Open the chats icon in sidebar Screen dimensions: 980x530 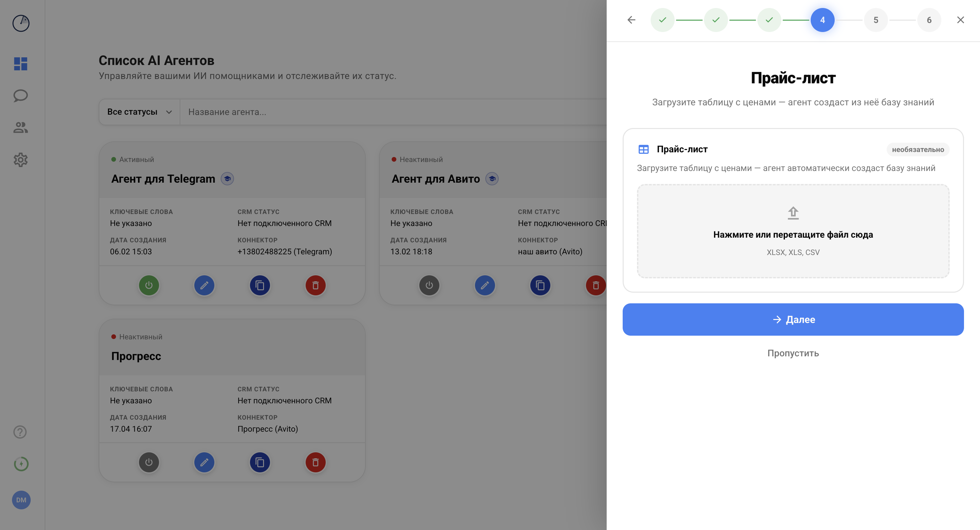21,95
